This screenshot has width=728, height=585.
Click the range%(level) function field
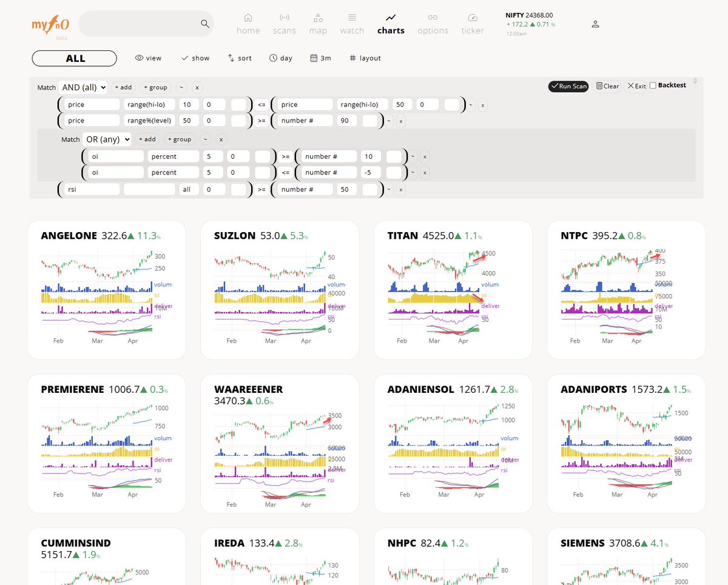[149, 121]
